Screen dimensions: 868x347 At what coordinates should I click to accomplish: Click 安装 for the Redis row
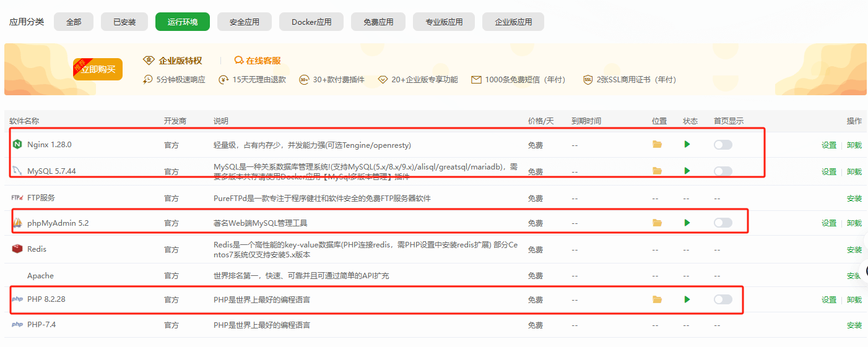854,250
